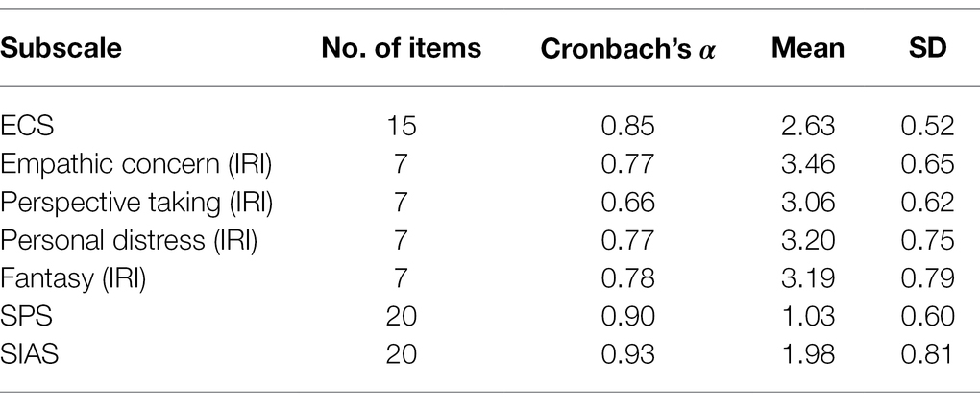Screen dimensions: 980x410
Task: Click Personal distress (IRI) row label
Action: coord(129,241)
